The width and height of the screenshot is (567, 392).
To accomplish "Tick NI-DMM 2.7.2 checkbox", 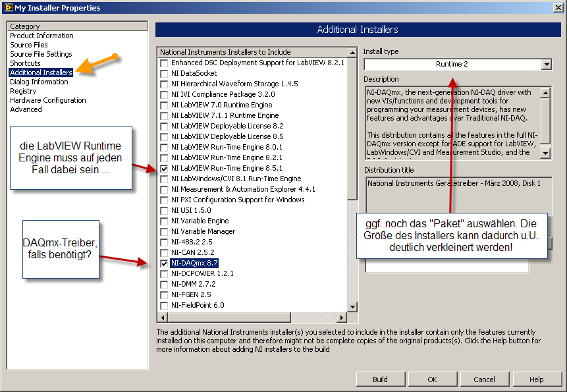I will point(164,285).
